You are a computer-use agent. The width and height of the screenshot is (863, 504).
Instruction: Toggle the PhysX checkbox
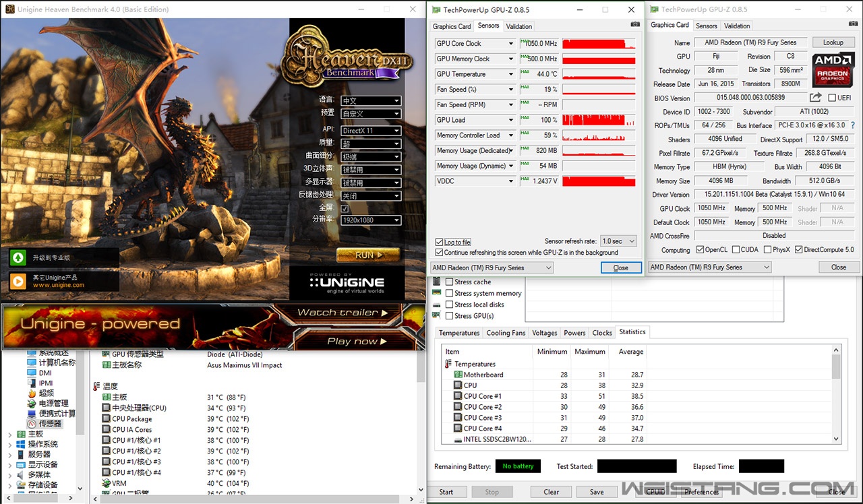(x=767, y=249)
